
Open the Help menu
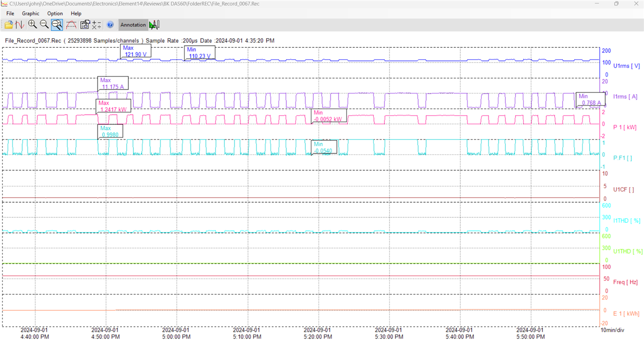pyautogui.click(x=76, y=14)
